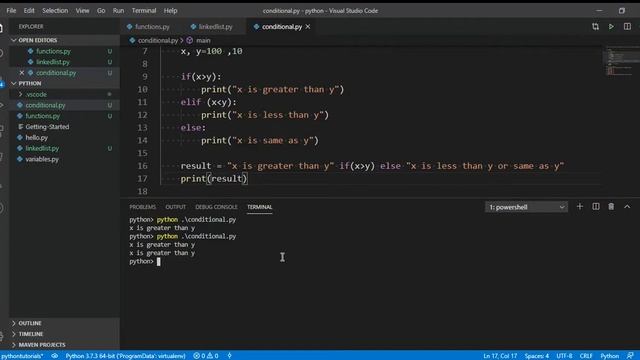Screen dimensions: 640x360
Task: Click Spaces: 4 indentation setting
Action: click(537, 356)
